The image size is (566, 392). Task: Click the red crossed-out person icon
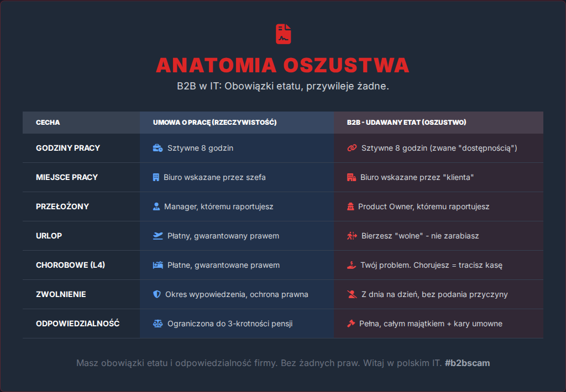pyautogui.click(x=352, y=294)
